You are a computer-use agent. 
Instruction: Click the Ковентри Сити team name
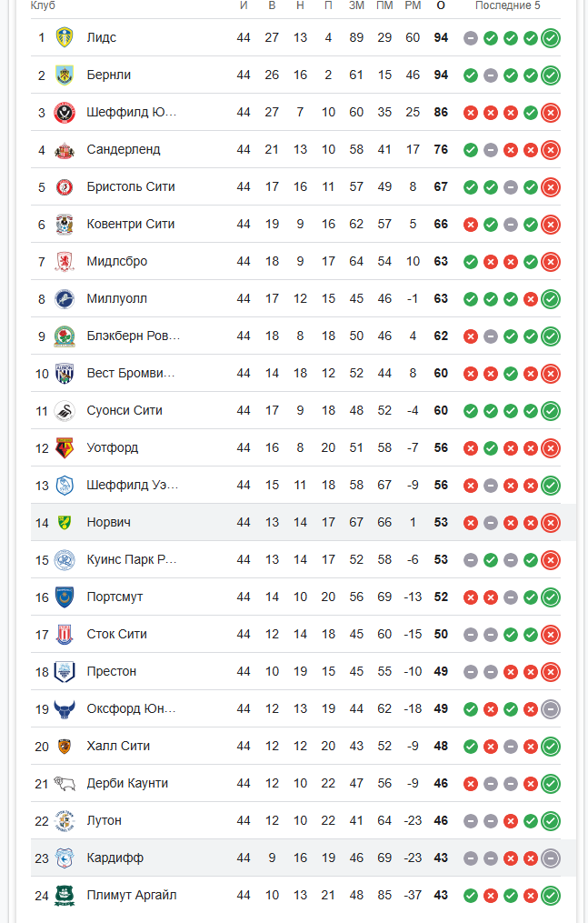pyautogui.click(x=131, y=224)
